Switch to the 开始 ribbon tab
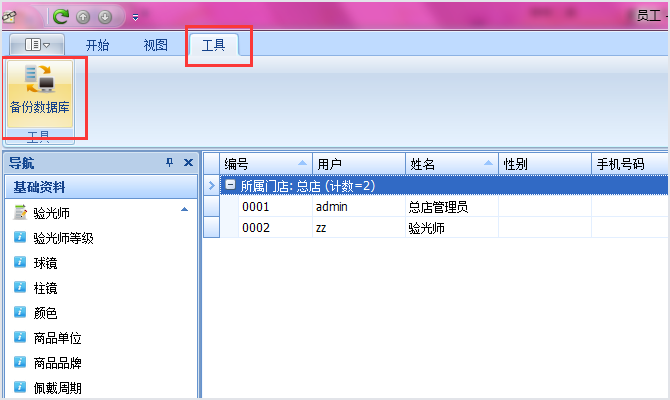Screen dimensions: 670x400 (x=97, y=45)
